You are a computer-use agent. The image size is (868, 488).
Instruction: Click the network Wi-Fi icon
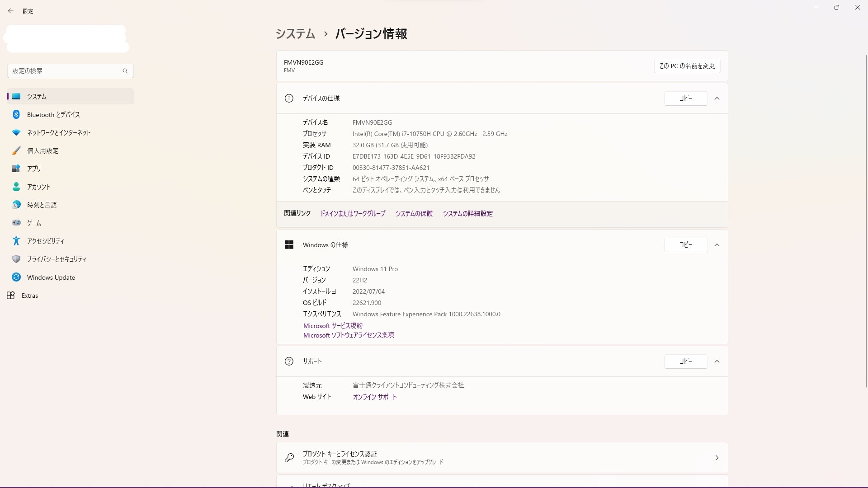(x=16, y=132)
